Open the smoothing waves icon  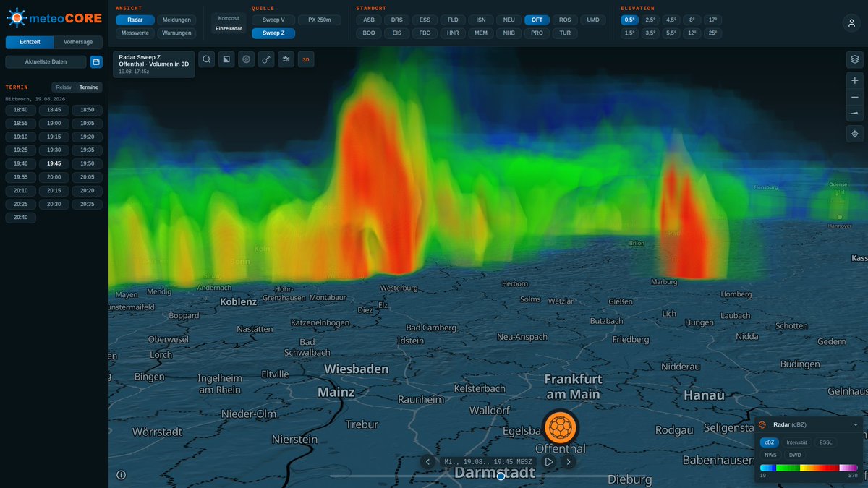287,59
